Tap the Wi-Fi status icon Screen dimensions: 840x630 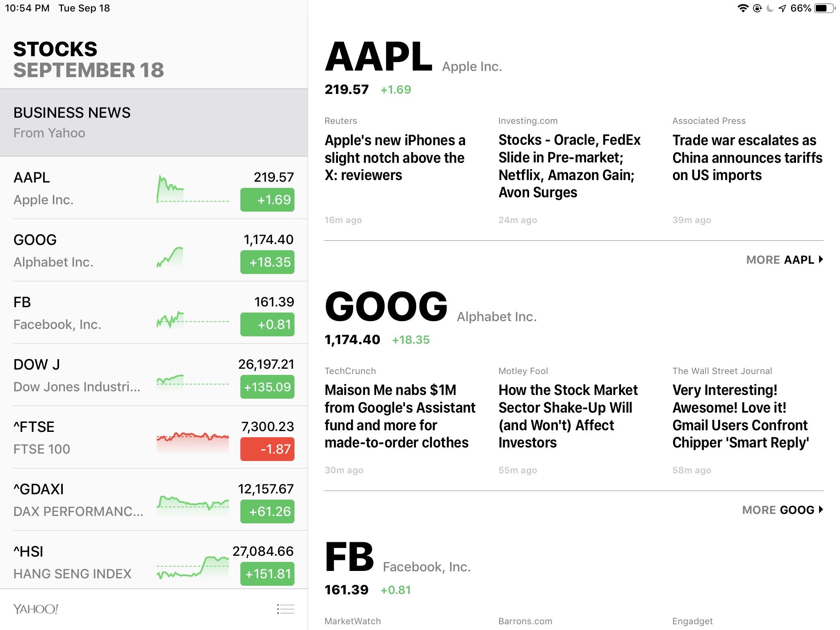point(743,8)
